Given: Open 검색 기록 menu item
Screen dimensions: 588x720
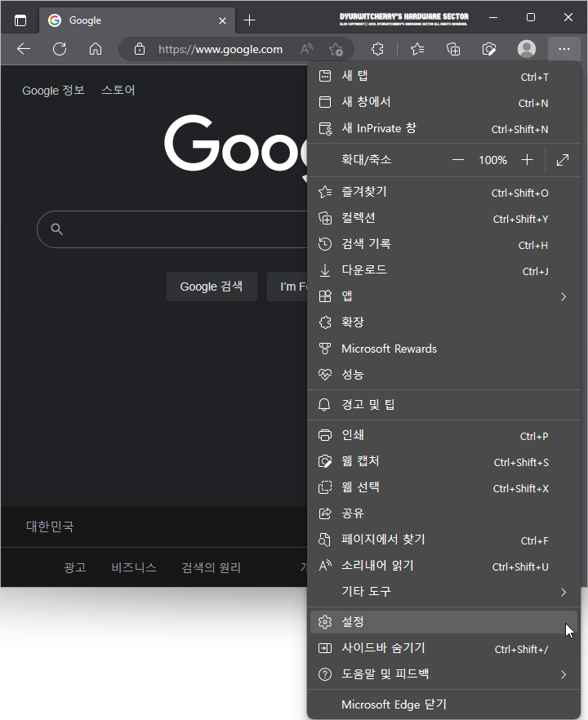Looking at the screenshot, I should coord(443,244).
